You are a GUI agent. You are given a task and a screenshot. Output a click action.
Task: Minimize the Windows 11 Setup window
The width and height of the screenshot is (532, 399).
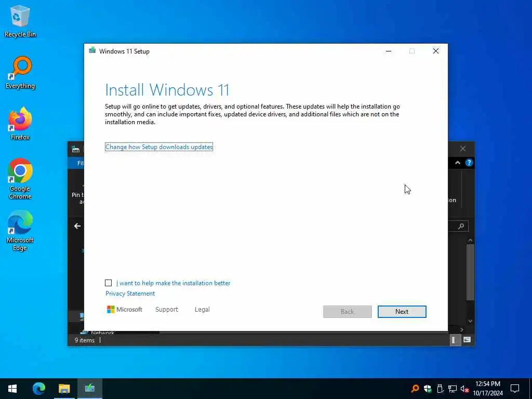point(389,51)
